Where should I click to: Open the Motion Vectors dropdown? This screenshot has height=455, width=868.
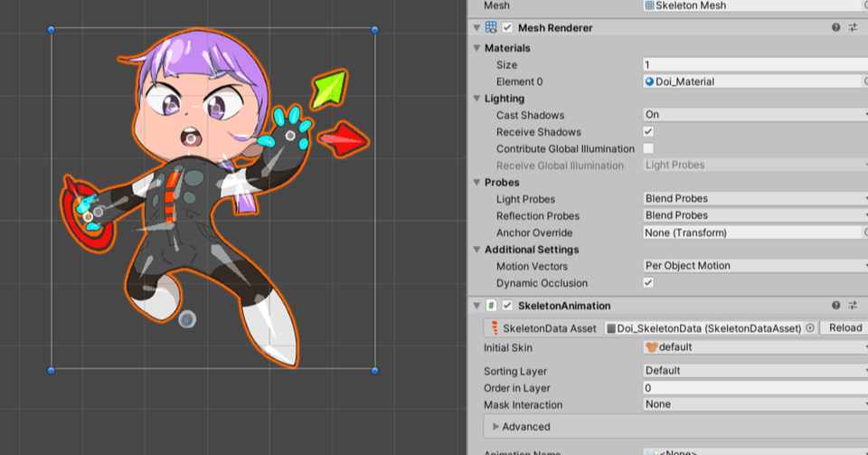click(x=755, y=266)
